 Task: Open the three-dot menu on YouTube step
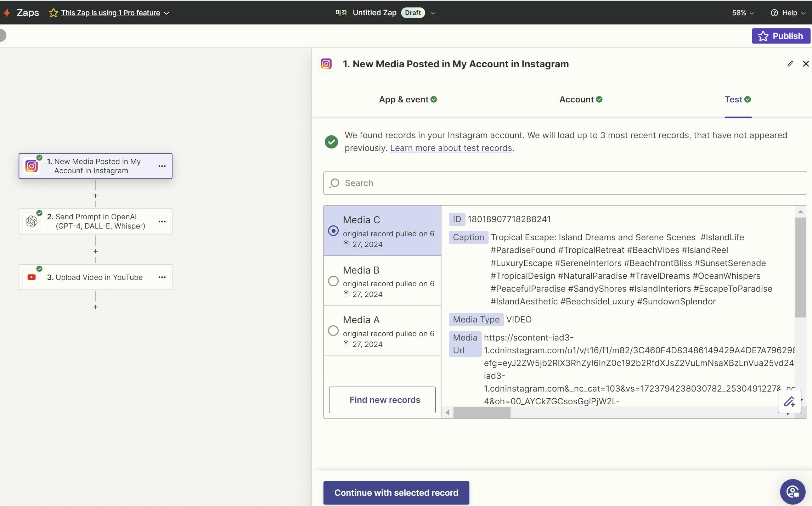click(x=162, y=277)
